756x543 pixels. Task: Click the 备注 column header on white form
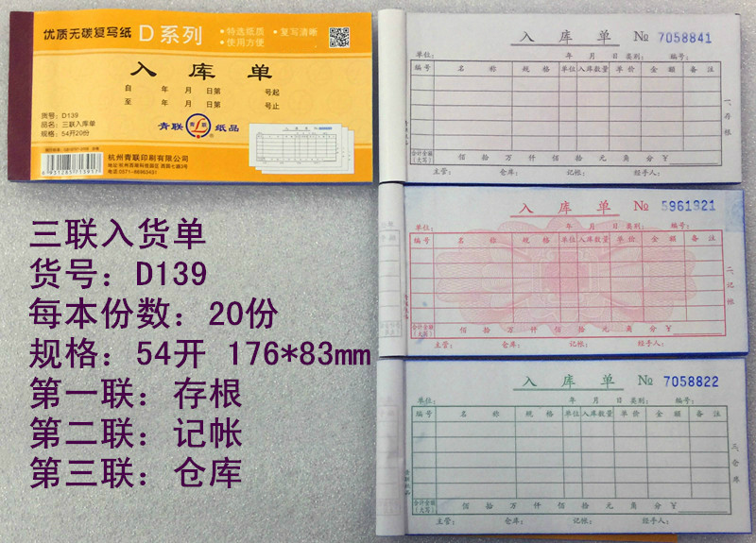pyautogui.click(x=701, y=69)
